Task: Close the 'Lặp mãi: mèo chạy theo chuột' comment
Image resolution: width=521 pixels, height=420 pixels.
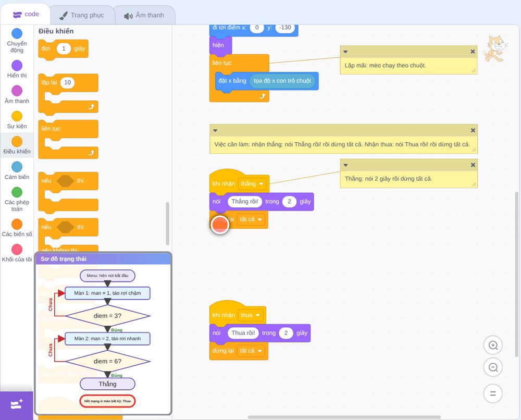Action: [473, 52]
